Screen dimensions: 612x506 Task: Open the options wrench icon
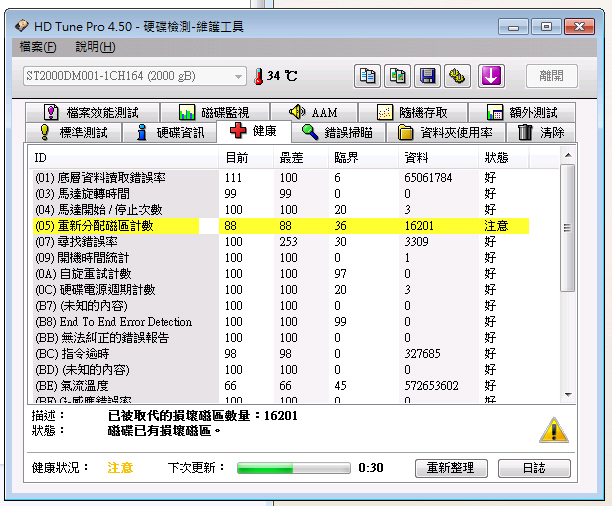point(457,76)
